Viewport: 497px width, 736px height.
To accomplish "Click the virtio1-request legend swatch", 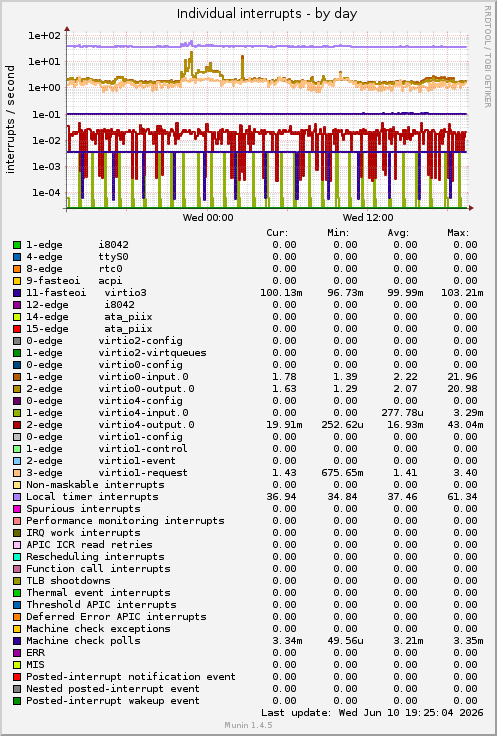I will click(x=17, y=473).
